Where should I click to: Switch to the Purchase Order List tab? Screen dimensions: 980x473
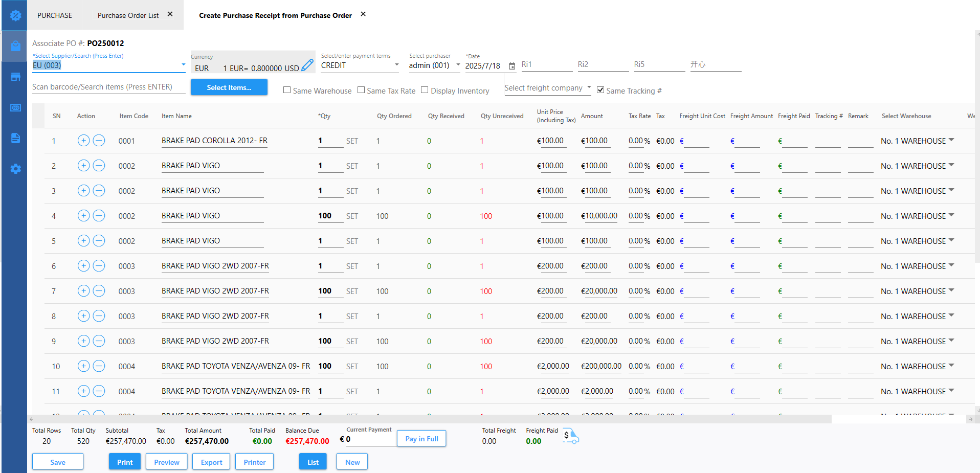coord(128,15)
